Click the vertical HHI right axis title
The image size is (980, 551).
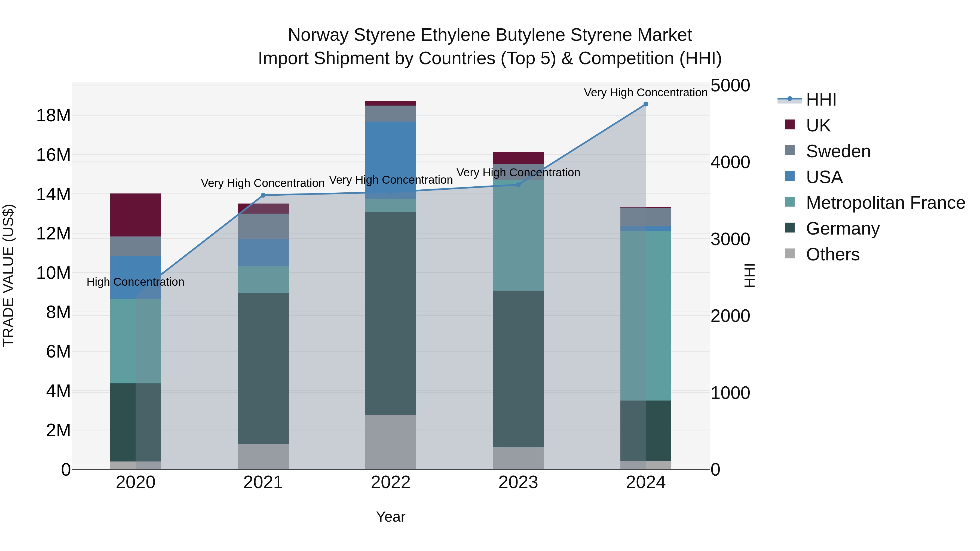749,276
